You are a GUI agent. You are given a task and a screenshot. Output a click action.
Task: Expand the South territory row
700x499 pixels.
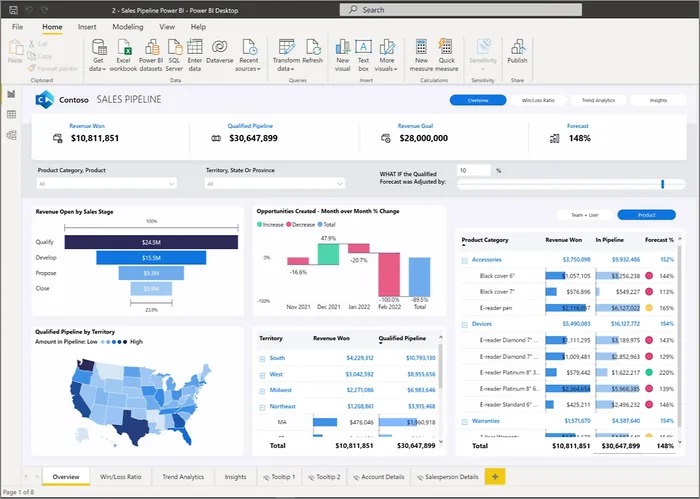(x=262, y=358)
